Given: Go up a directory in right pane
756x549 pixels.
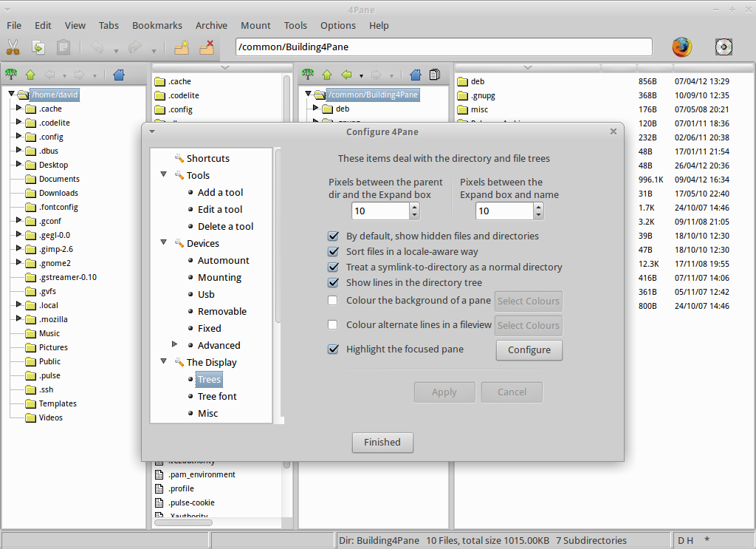Looking at the screenshot, I should pos(327,75).
